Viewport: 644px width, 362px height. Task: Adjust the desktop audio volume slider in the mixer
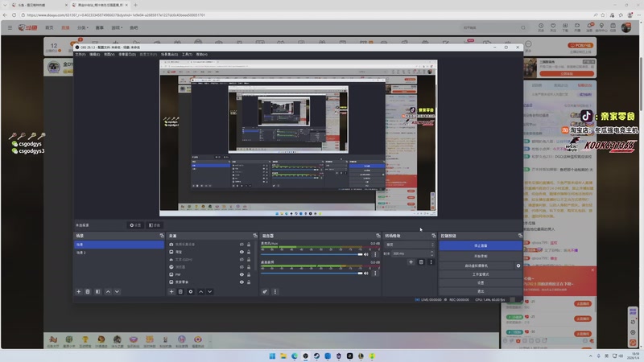[x=312, y=273]
